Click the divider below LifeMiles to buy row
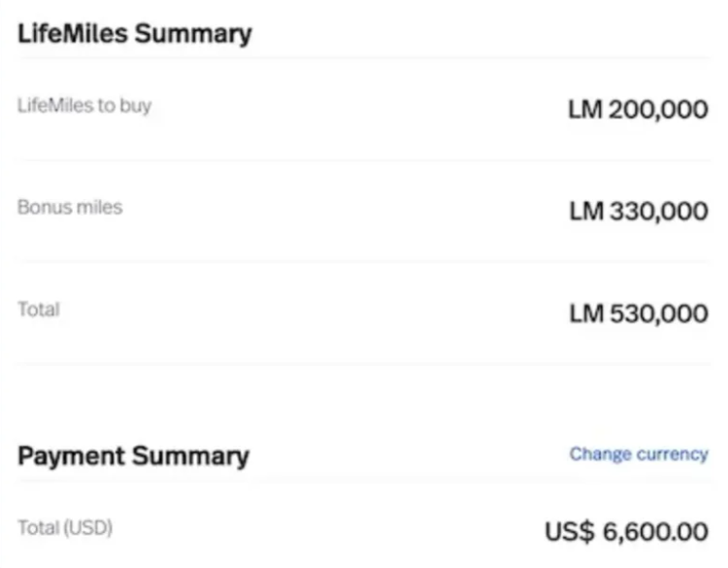The width and height of the screenshot is (728, 568). click(x=363, y=160)
